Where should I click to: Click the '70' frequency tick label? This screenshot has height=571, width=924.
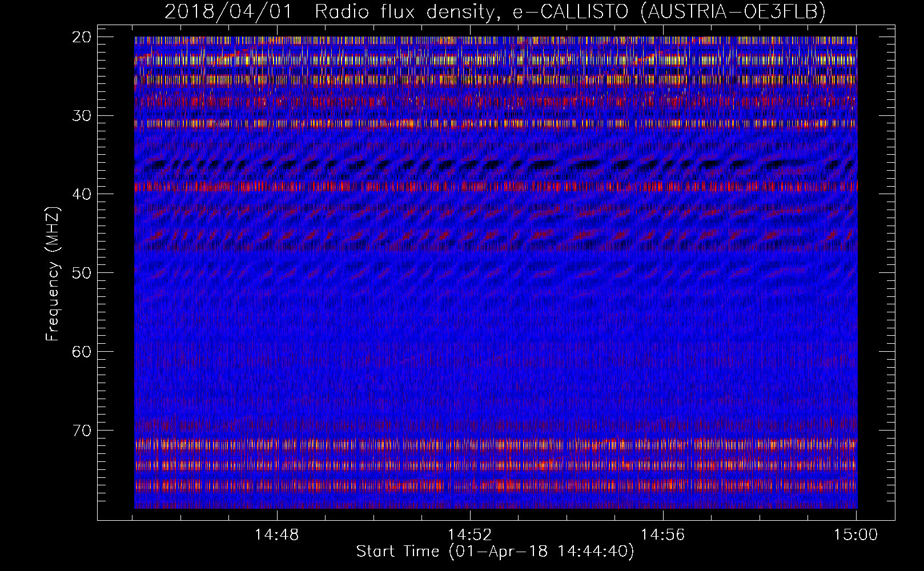tap(82, 430)
